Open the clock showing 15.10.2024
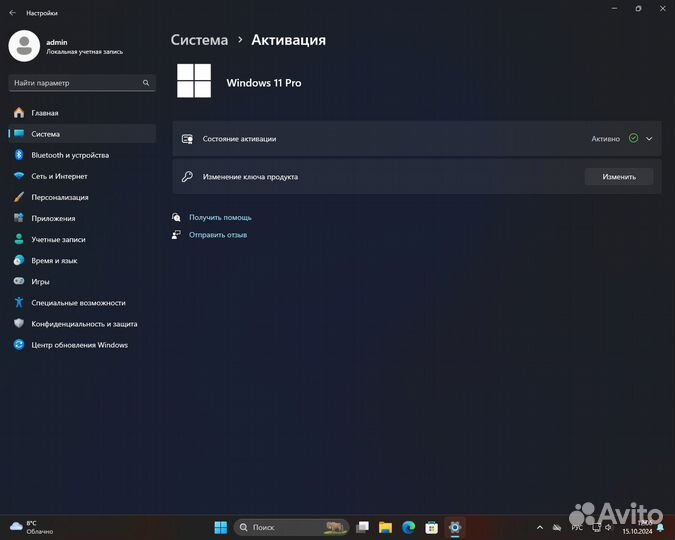 coord(638,528)
